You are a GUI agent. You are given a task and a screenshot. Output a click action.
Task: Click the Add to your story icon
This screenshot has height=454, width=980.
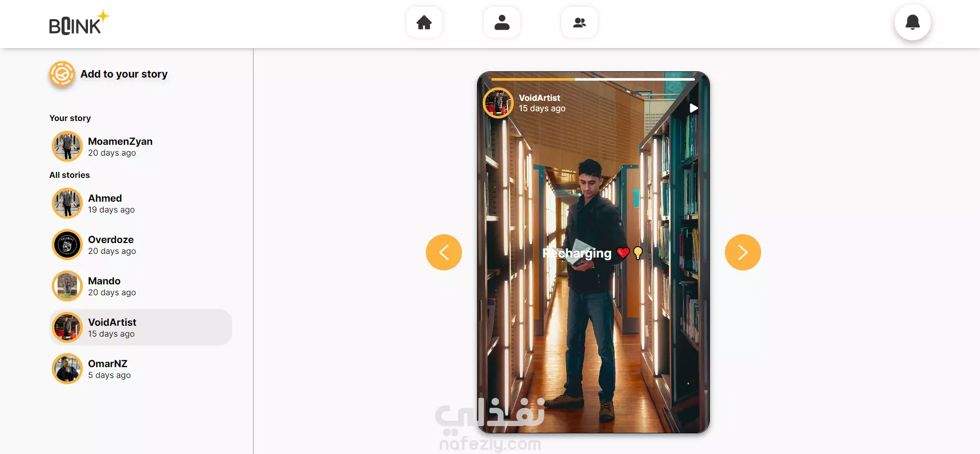62,74
